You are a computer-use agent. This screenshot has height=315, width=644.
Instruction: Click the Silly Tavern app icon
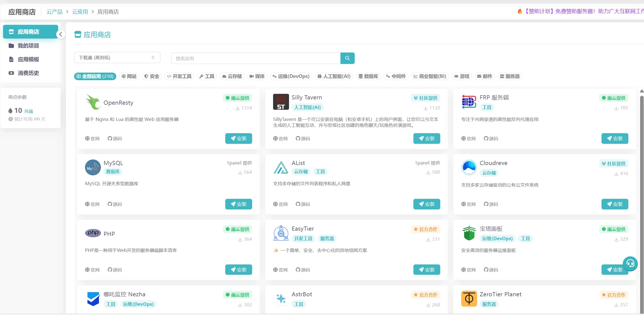pos(281,102)
